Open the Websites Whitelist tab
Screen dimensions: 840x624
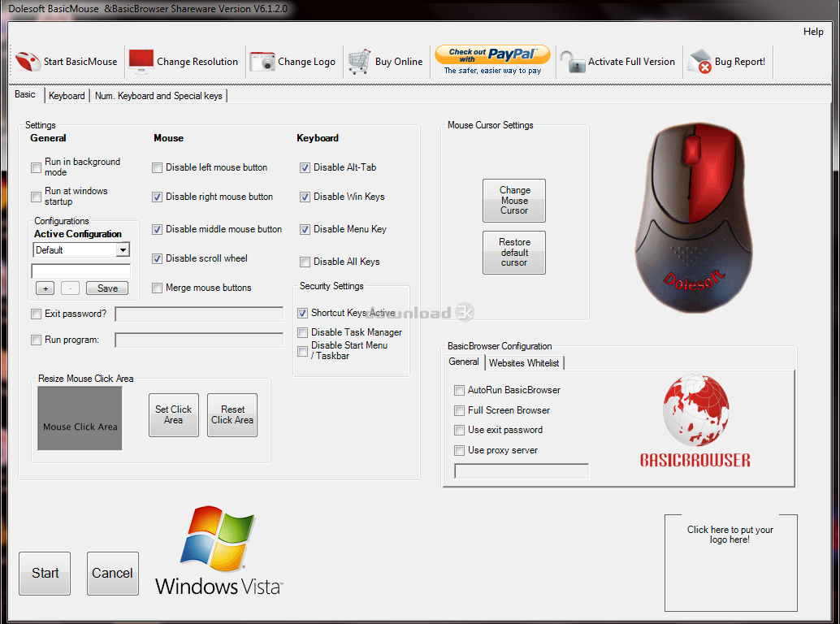click(524, 363)
